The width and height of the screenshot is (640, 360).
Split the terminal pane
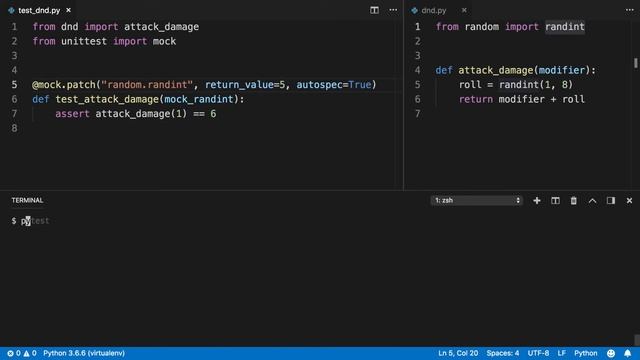click(556, 200)
